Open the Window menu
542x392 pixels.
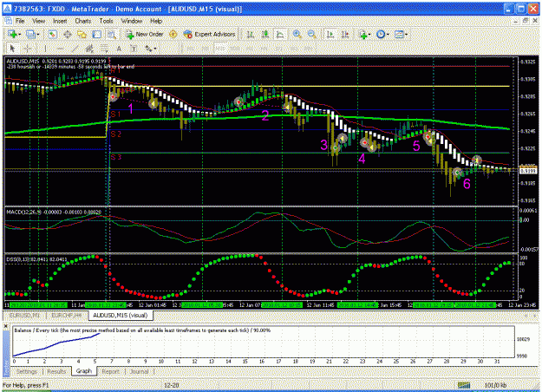point(132,21)
